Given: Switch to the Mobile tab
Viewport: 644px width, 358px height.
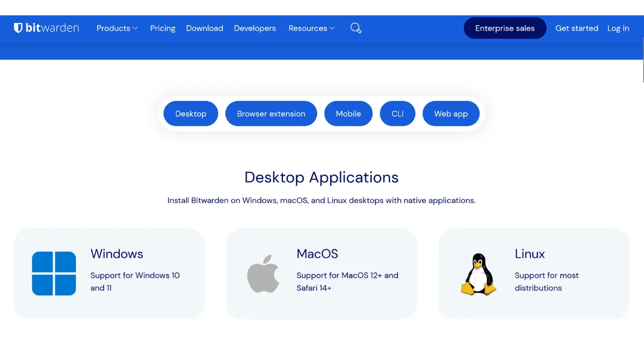Looking at the screenshot, I should coord(348,114).
